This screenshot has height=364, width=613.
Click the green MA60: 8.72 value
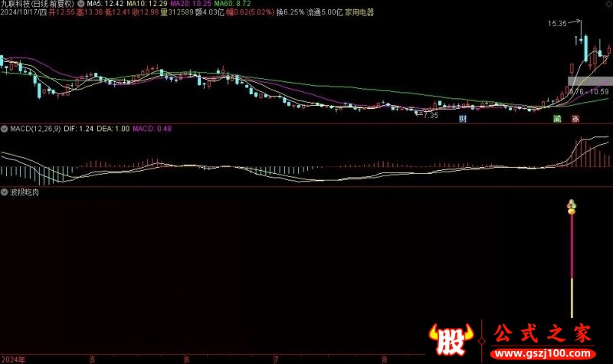232,4
